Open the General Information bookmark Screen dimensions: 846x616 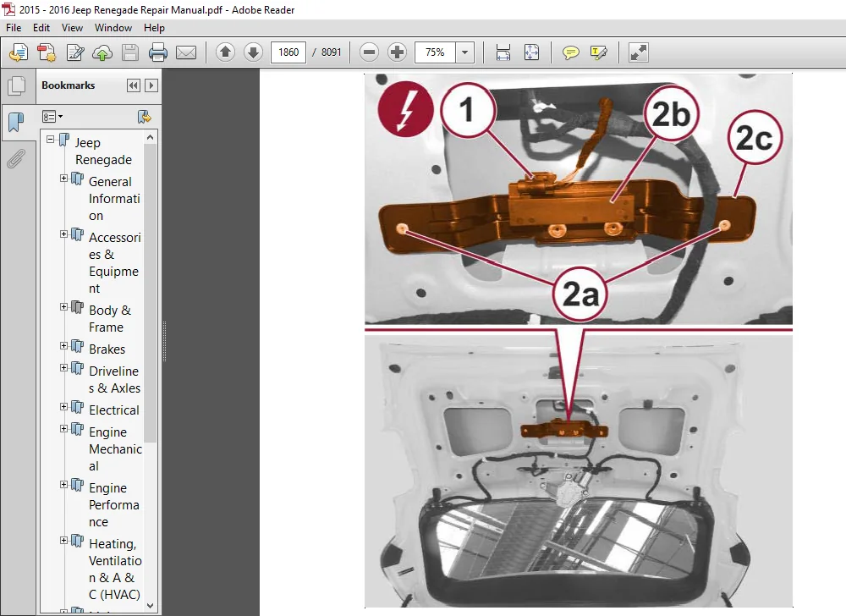[x=114, y=199]
